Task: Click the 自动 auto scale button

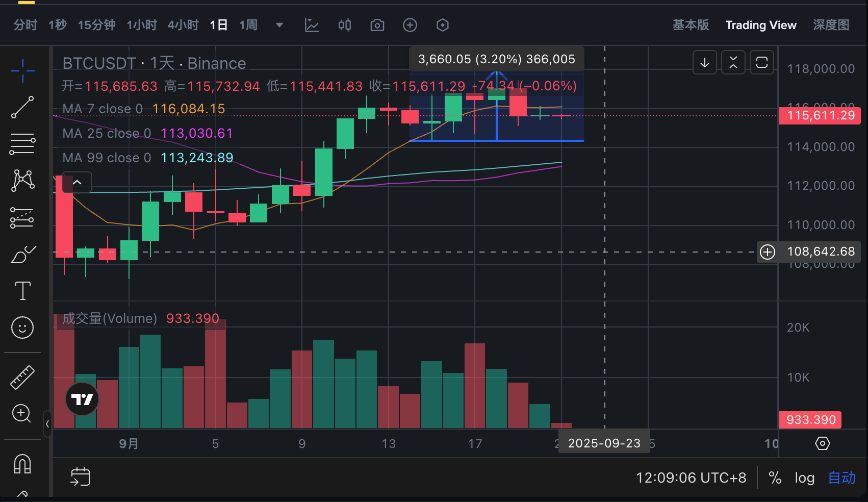Action: [x=841, y=478]
